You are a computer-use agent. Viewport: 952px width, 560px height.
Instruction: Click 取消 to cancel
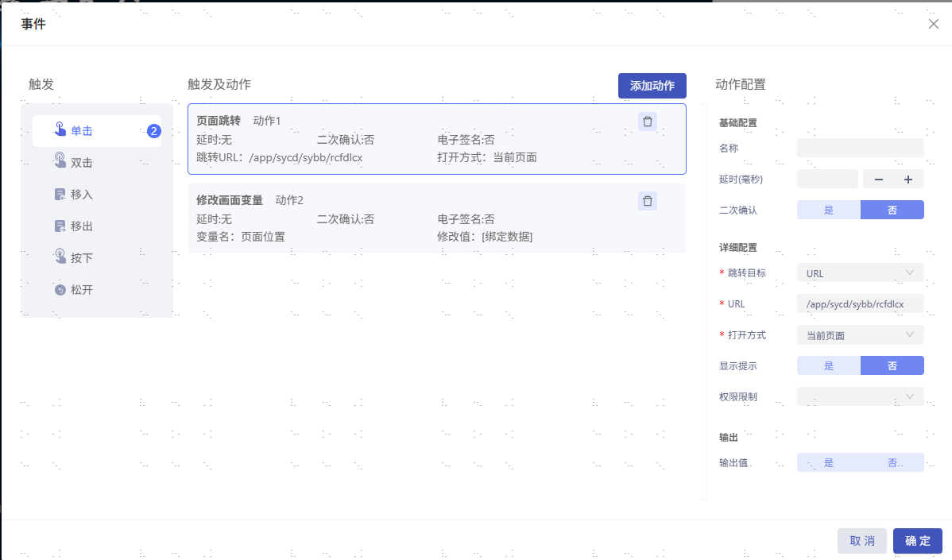pyautogui.click(x=861, y=541)
